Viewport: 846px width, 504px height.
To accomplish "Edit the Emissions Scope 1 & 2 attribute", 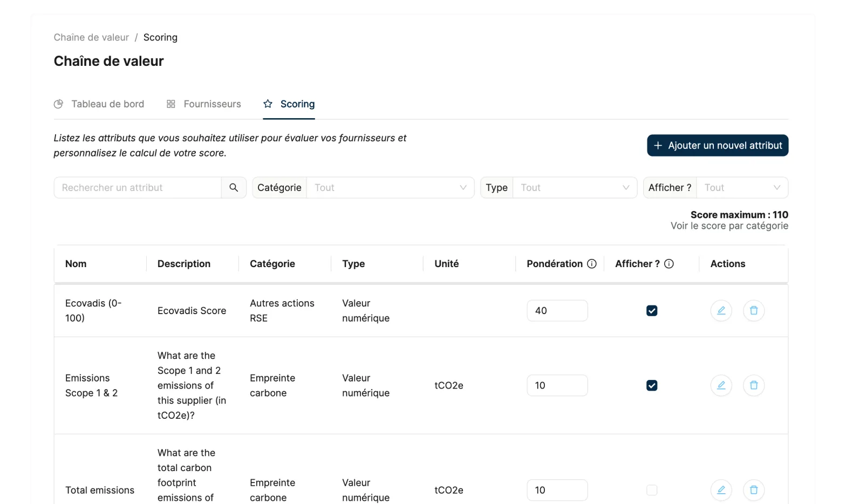I will pos(721,385).
